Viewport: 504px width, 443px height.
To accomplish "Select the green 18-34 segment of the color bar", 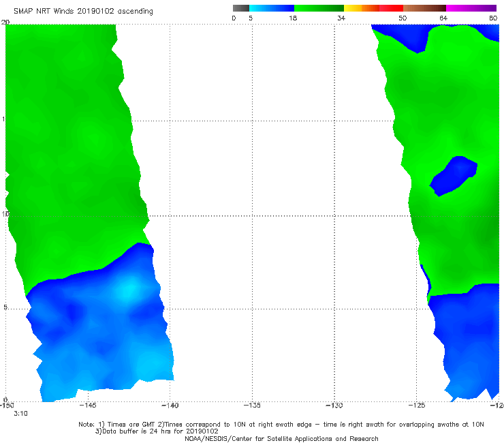I will pyautogui.click(x=319, y=8).
